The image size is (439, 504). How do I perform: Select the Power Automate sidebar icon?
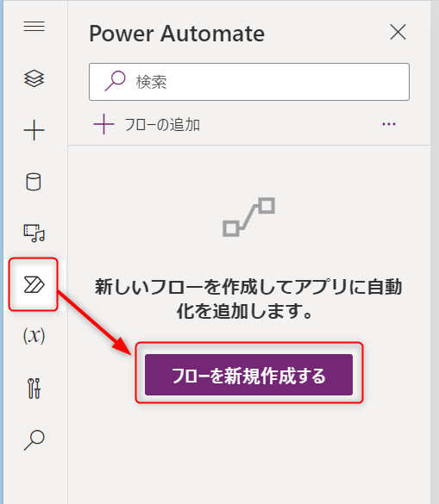34,284
